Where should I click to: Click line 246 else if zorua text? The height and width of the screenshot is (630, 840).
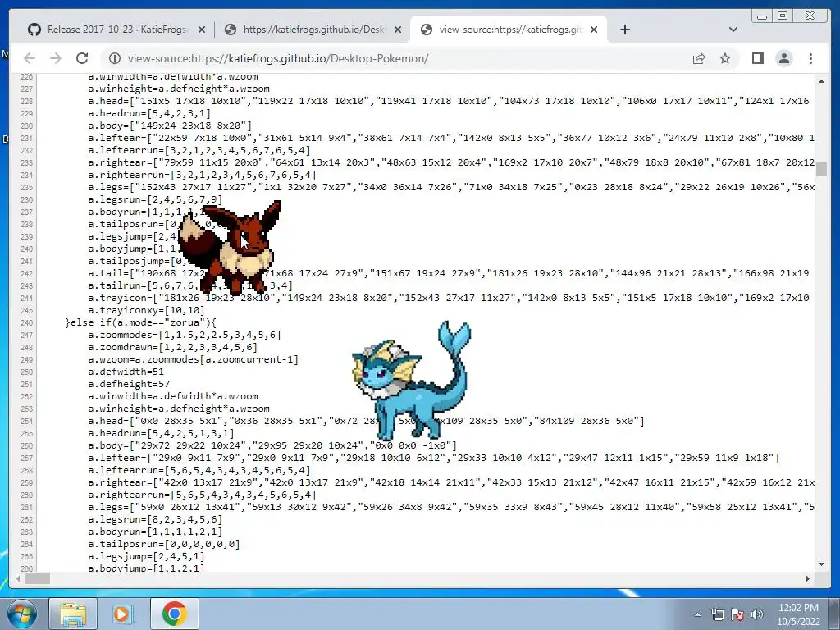click(140, 322)
